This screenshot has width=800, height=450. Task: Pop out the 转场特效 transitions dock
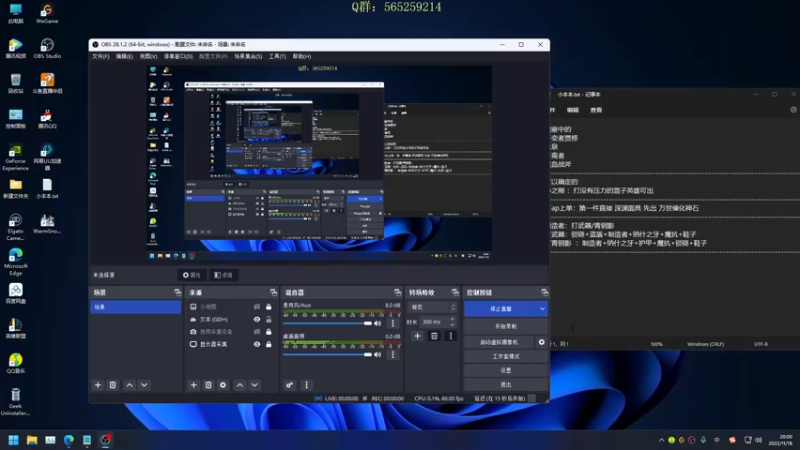(x=455, y=292)
